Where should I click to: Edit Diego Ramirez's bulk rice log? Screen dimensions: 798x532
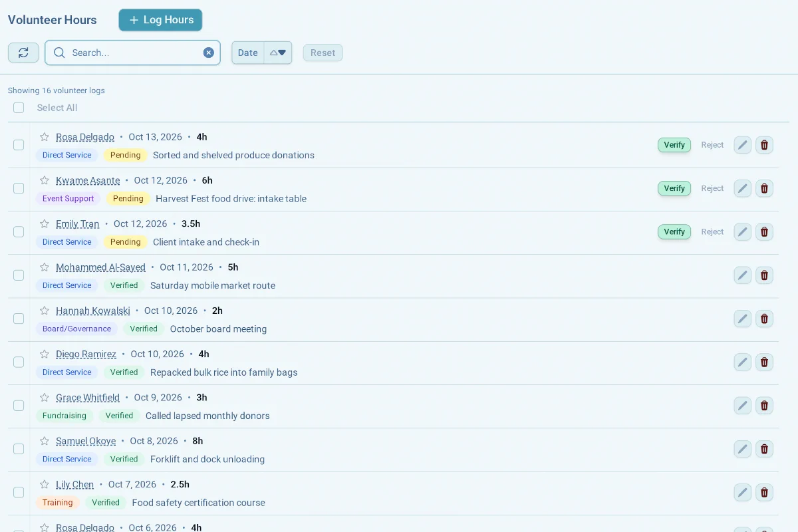[743, 362]
